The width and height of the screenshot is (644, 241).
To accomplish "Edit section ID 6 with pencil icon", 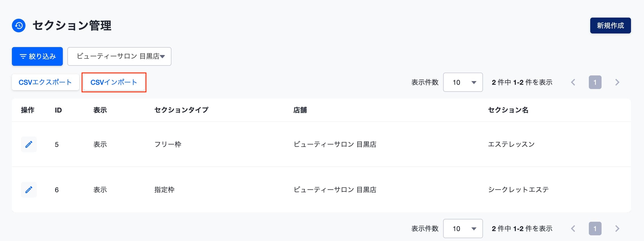I will (29, 190).
